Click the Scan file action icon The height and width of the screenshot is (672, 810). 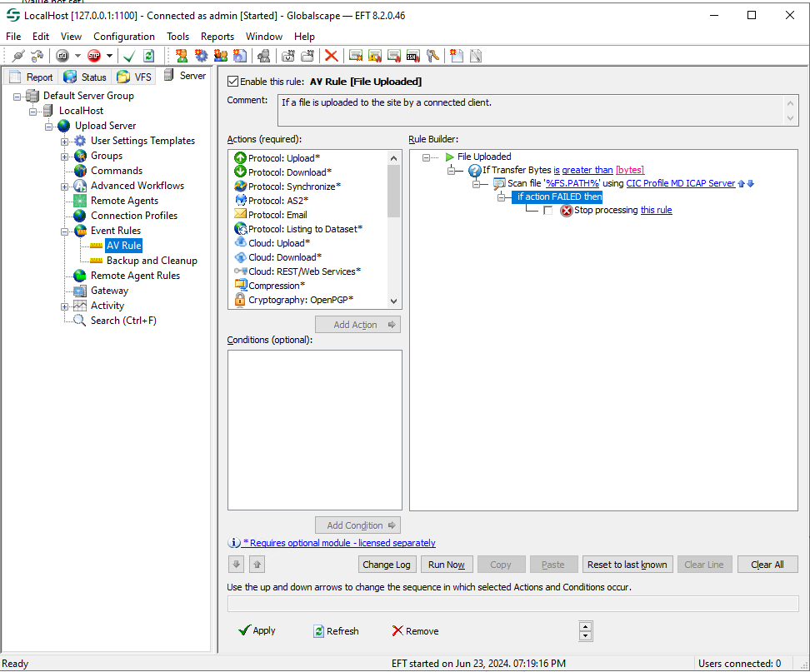499,184
